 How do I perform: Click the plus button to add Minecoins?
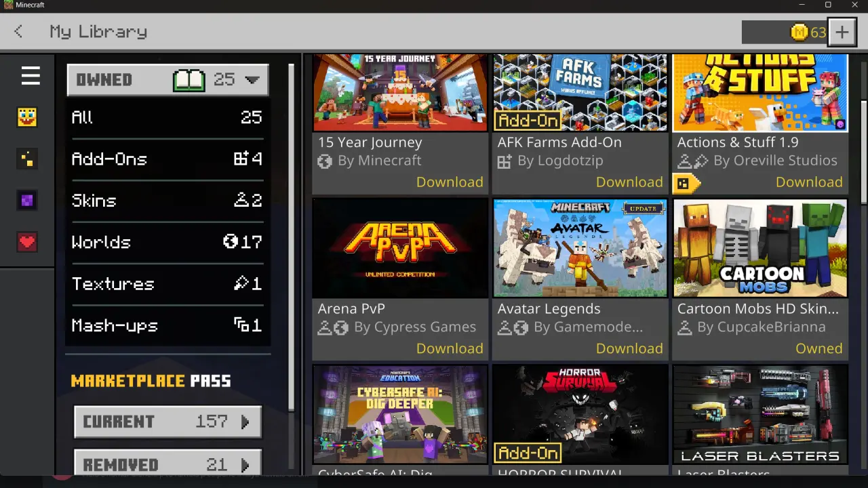pyautogui.click(x=842, y=32)
